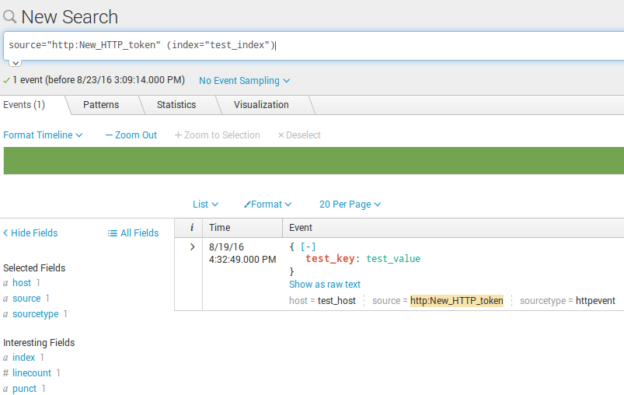
Task: Click Zoom Out on the timeline
Action: [x=131, y=135]
